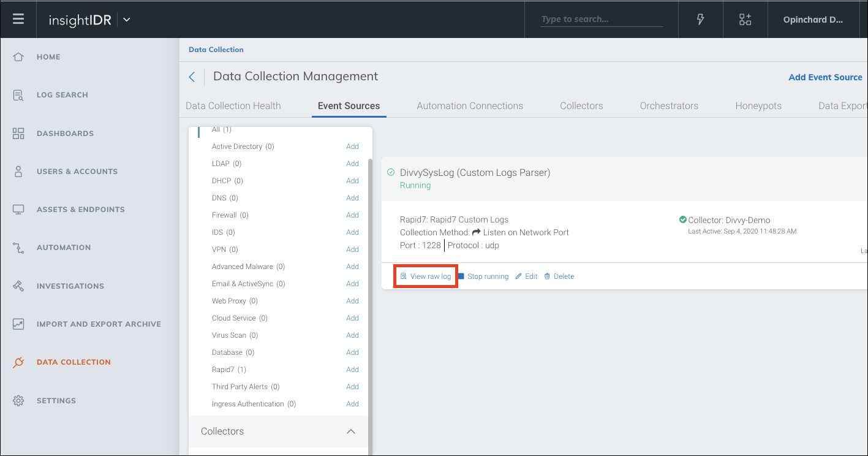This screenshot has height=456, width=868.
Task: Switch to the Data Collection Health tab
Action: click(233, 105)
